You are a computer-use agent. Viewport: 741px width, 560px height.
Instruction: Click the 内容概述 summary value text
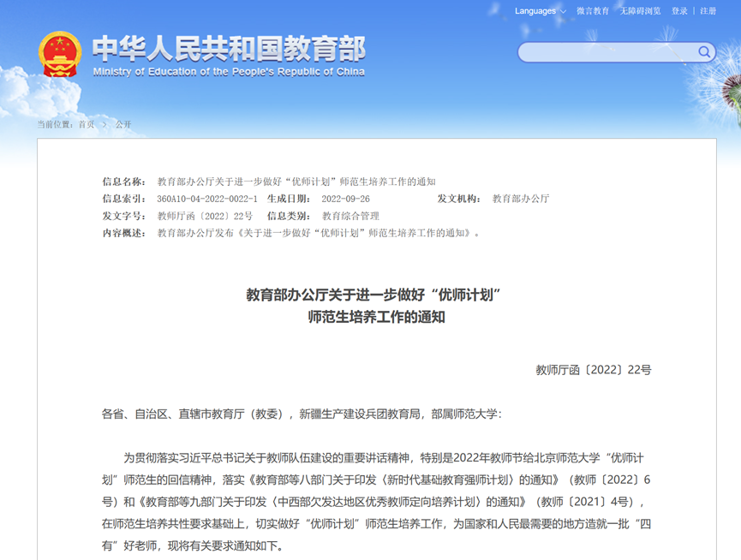tap(318, 233)
